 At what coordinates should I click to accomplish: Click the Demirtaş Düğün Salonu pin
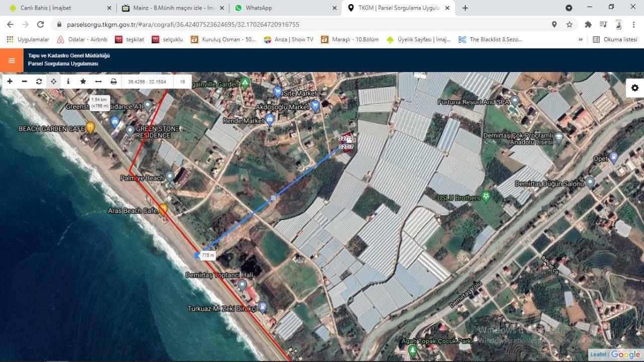click(590, 182)
